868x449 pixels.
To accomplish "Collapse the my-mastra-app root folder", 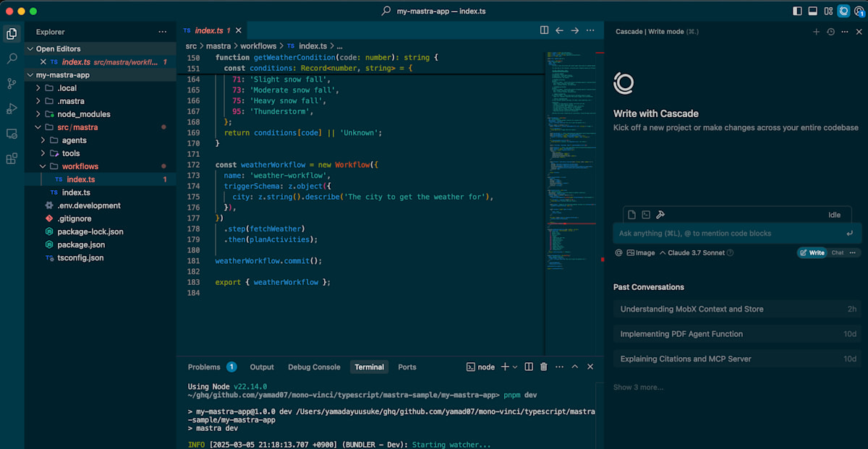I will tap(101, 75).
